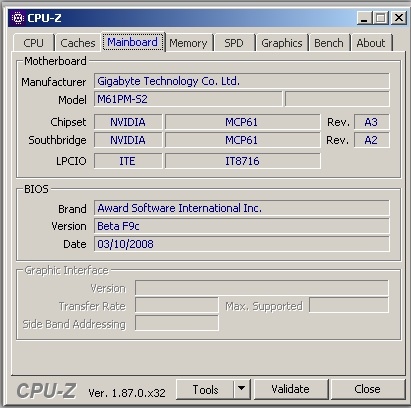Image resolution: width=411 pixels, height=408 pixels.
Task: Maximize the CPU-Z window
Action: [x=381, y=18]
